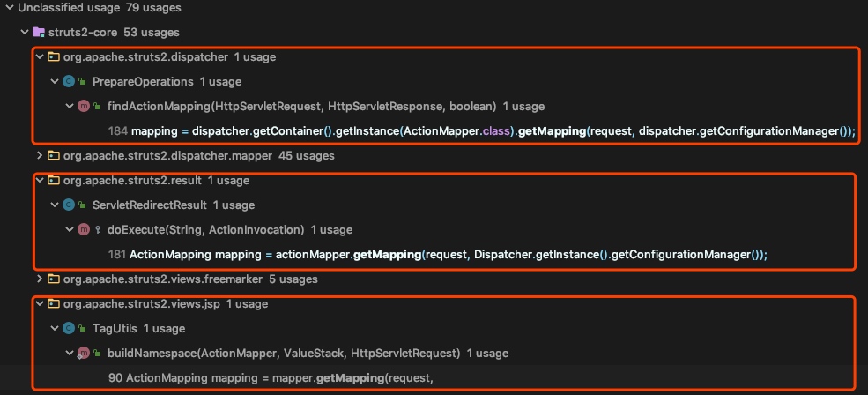Select the 'Unclassified usage 79 usages' row
Screen dimensions: 868x395
tap(434, 8)
